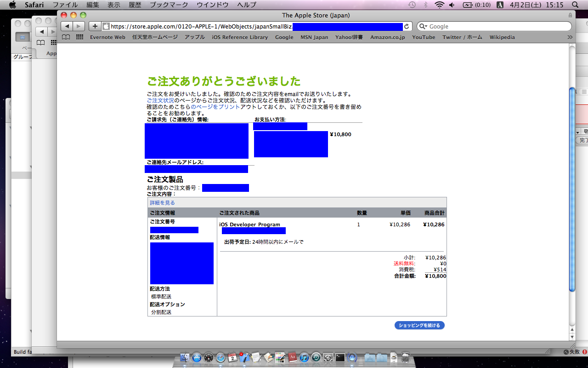
Task: Launch the App Store from the Dock
Action: [197, 357]
